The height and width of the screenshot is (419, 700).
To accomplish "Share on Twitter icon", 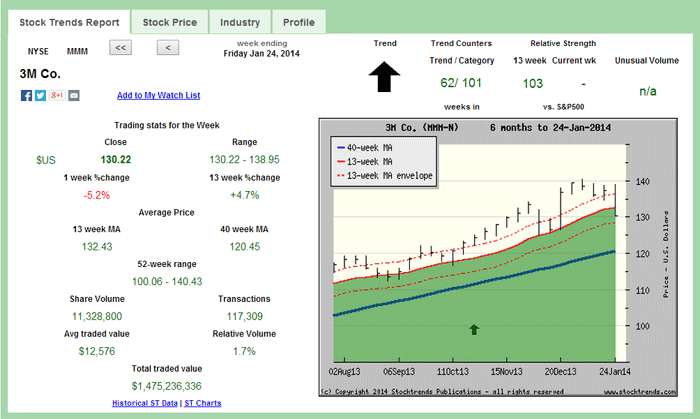I will click(x=41, y=95).
